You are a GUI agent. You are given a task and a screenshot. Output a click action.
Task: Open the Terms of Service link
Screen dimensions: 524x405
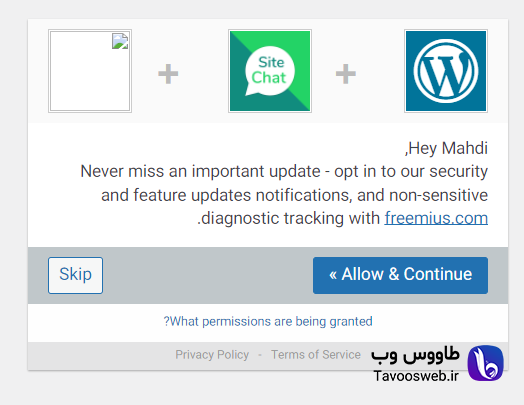[x=316, y=355]
